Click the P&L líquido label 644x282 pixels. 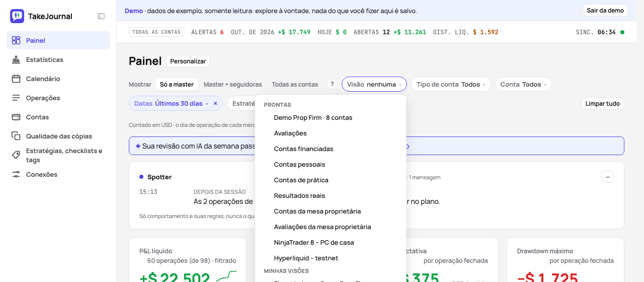tap(155, 251)
